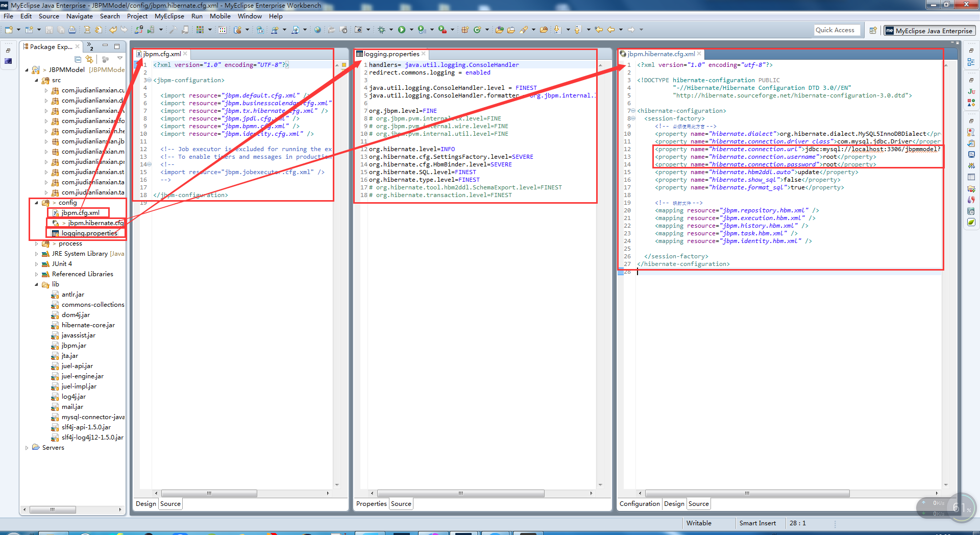Open the File menu
Image resolution: width=980 pixels, height=535 pixels.
9,16
